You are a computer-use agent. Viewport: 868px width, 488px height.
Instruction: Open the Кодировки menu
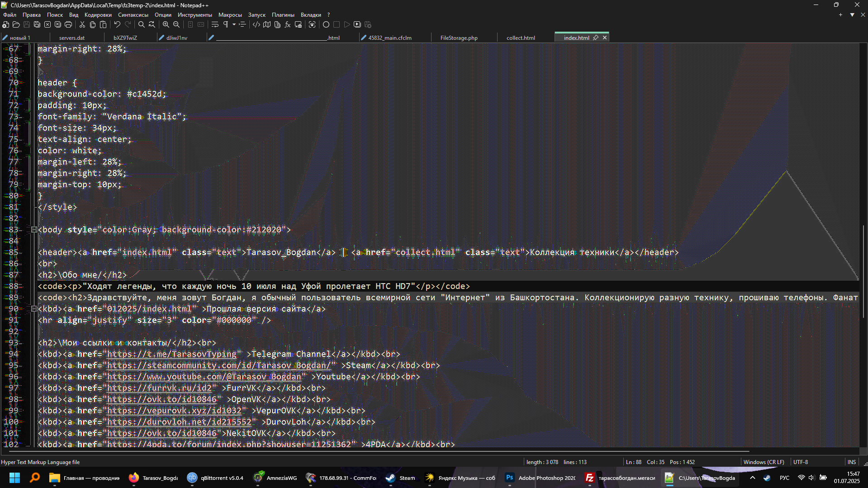pos(98,15)
